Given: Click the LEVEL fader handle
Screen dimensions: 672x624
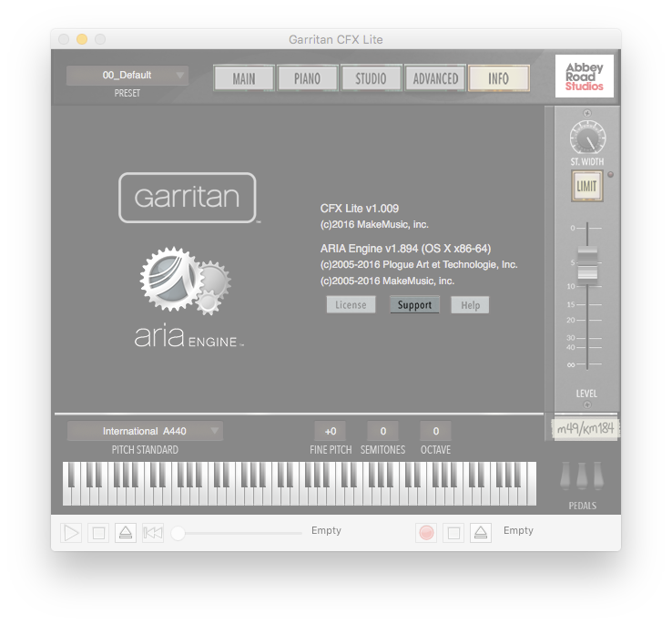Looking at the screenshot, I should tap(587, 262).
